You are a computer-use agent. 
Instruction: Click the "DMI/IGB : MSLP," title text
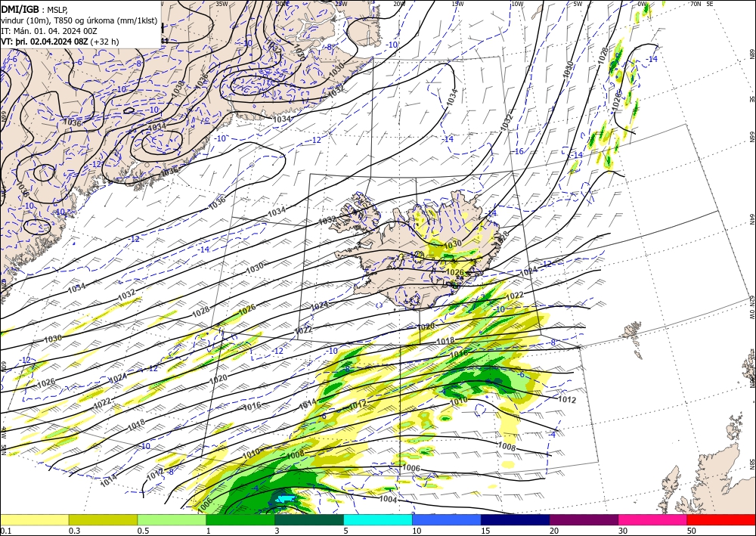pyautogui.click(x=35, y=8)
